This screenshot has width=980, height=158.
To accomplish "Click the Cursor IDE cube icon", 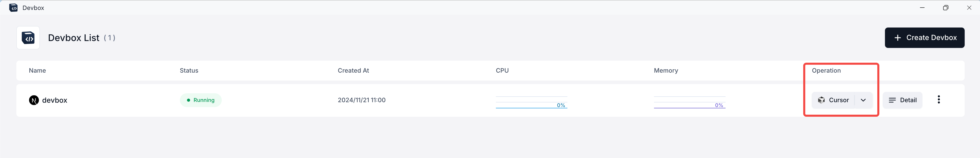I will tap(821, 100).
